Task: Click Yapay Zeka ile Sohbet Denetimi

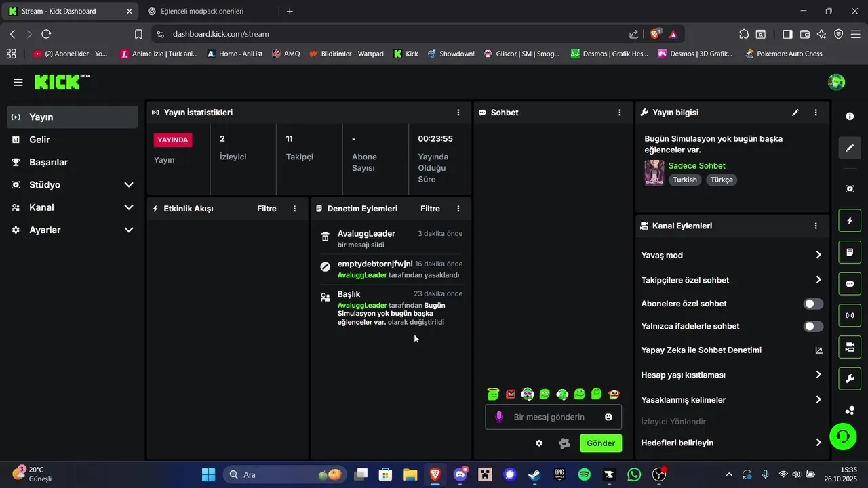Action: [701, 350]
